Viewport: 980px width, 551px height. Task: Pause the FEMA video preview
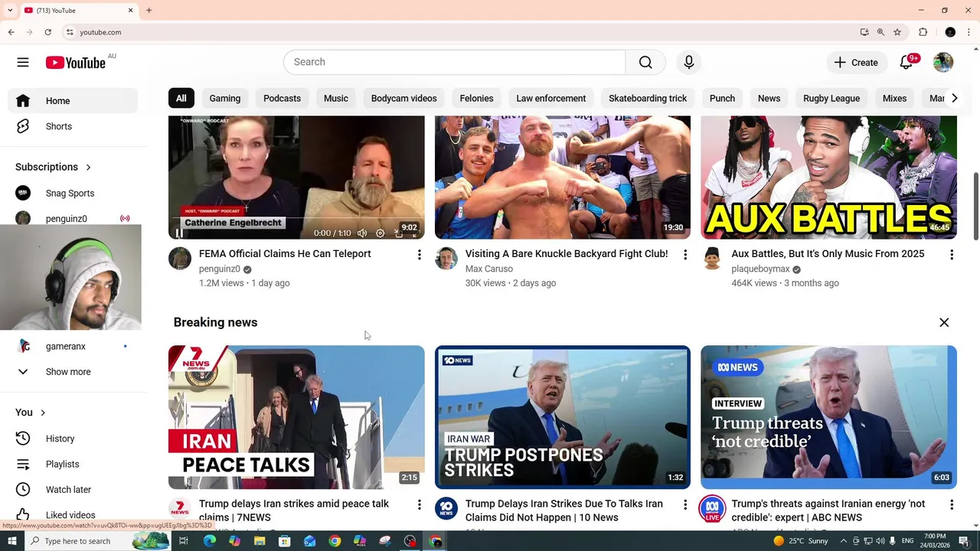click(x=179, y=233)
